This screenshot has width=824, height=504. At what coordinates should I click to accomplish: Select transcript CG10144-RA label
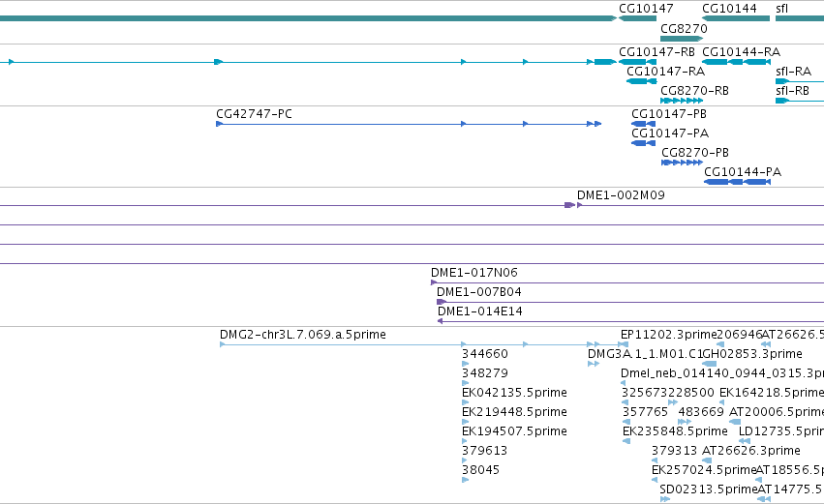(741, 52)
